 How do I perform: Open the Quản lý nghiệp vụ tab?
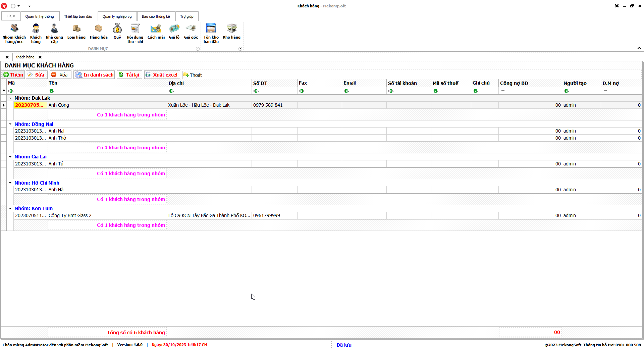coord(117,16)
